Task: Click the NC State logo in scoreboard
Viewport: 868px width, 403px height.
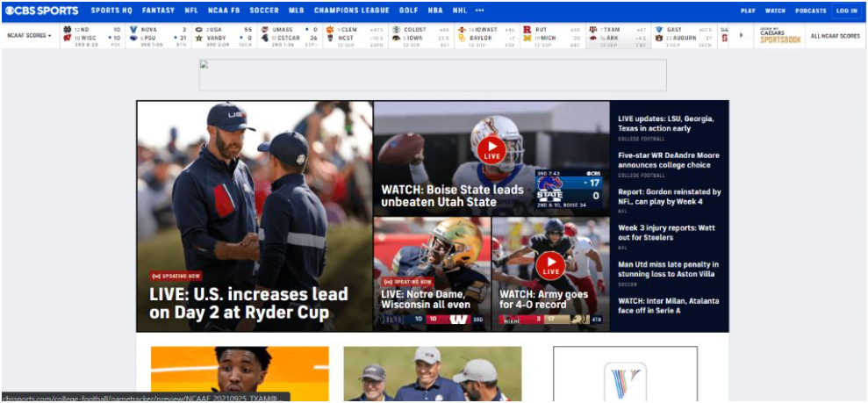Action: pyautogui.click(x=330, y=39)
